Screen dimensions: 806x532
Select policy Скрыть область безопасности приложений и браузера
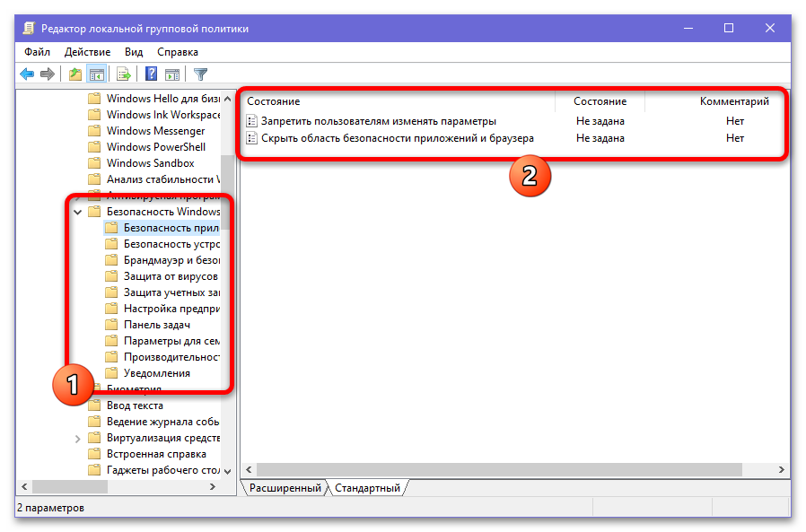tap(398, 138)
